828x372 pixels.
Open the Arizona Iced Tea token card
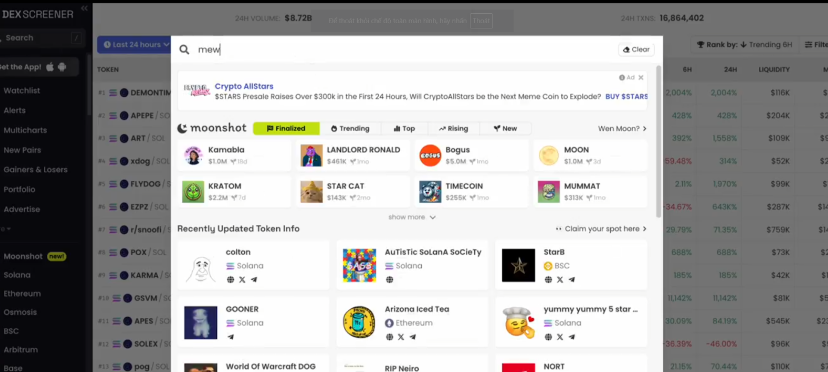pyautogui.click(x=412, y=322)
